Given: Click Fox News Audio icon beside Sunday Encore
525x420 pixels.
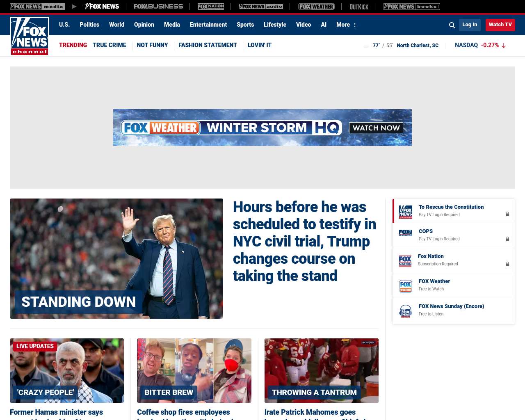Looking at the screenshot, I should coord(406,311).
